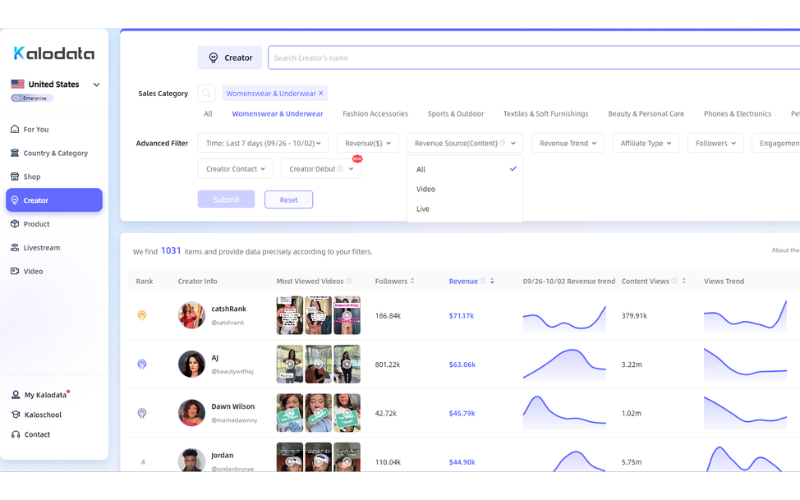Switch to the All category tab
Screen dimensions: 800x500
208,114
